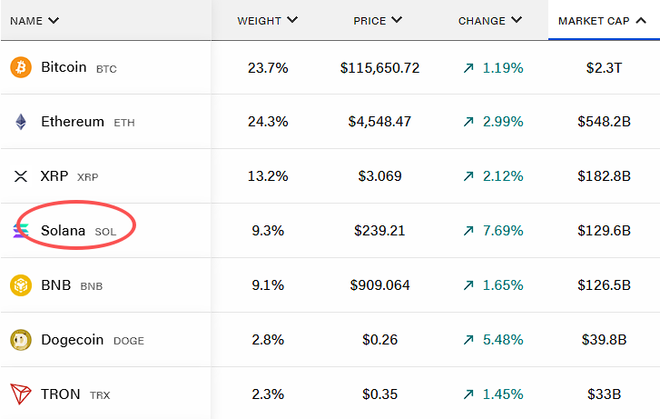Open the Dogecoin name link

(x=72, y=340)
